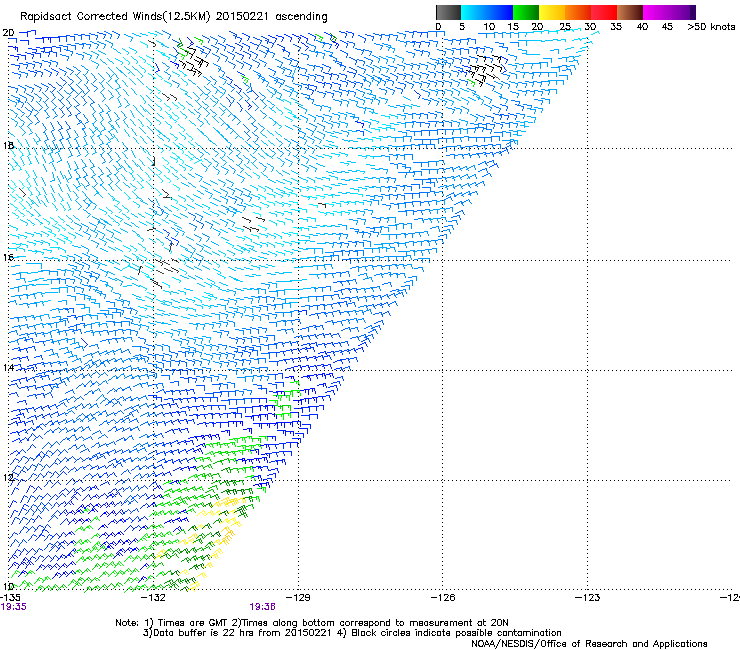Click the latitude label '12' on the left axis
740x650 pixels.
tap(8, 477)
